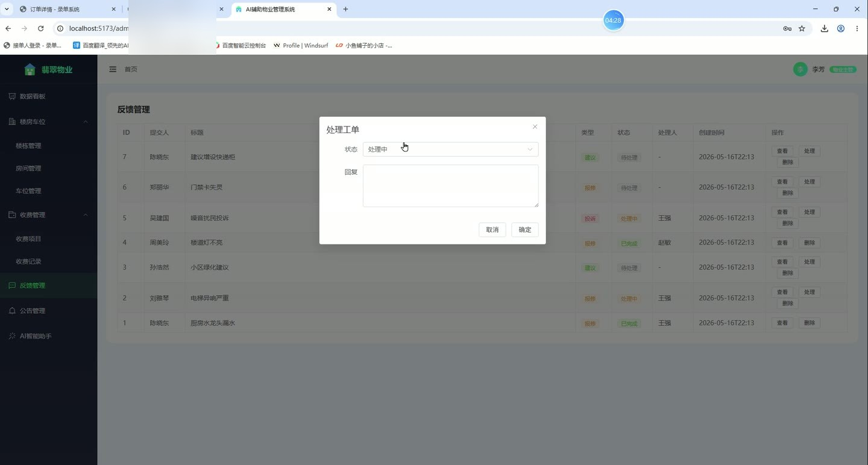Click the 收费管理 wallet icon
The width and height of the screenshot is (868, 465).
tap(12, 215)
